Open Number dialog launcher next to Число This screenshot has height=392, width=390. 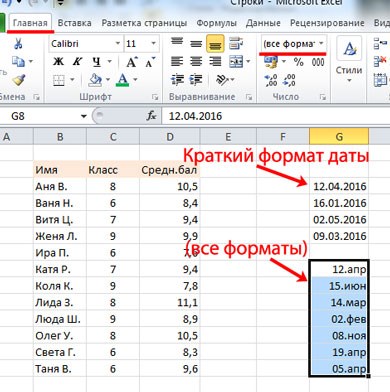[x=323, y=97]
